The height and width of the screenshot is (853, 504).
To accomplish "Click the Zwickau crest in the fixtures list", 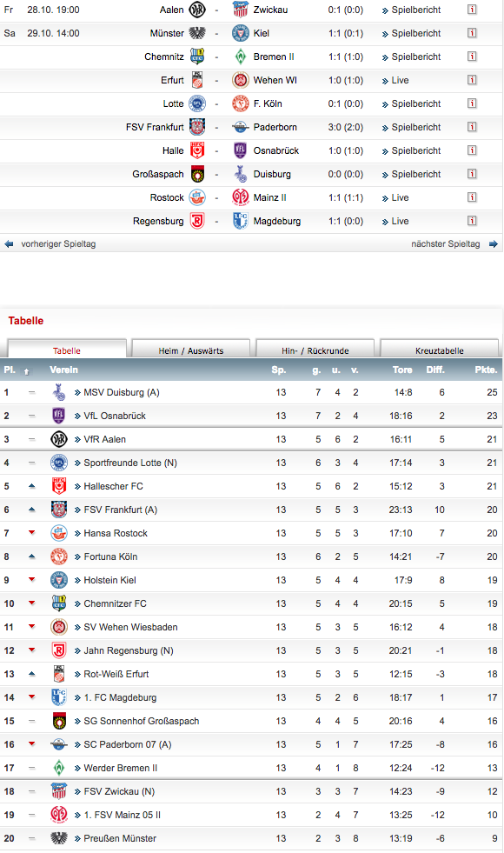I will (241, 10).
